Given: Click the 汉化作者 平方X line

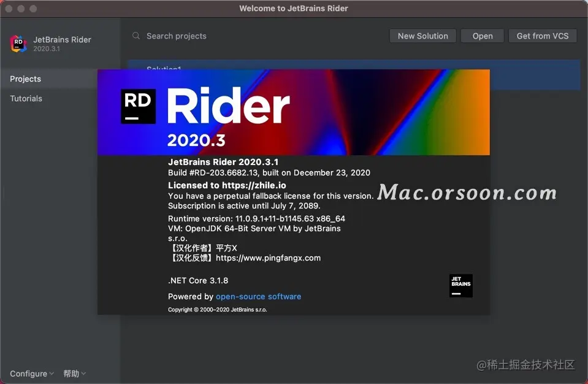Looking at the screenshot, I should tap(204, 248).
